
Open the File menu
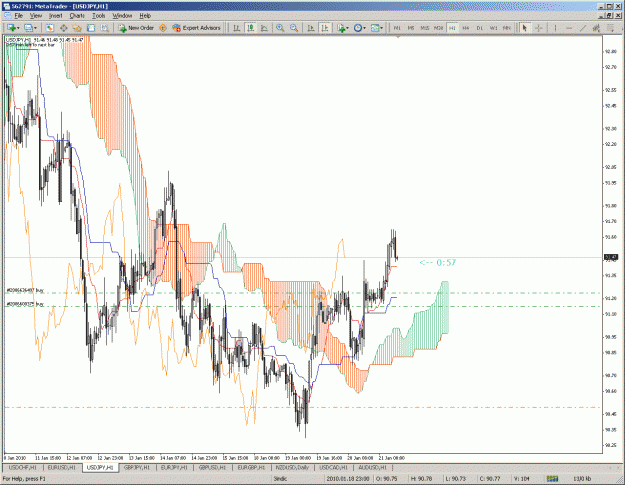point(19,16)
